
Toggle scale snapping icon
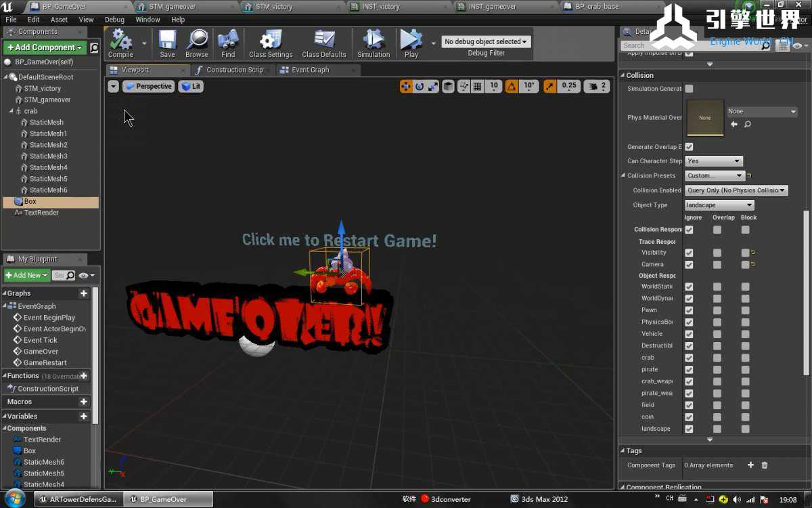[x=549, y=86]
